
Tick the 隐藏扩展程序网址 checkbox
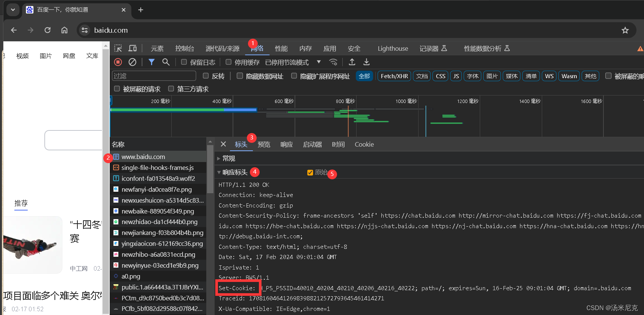[294, 76]
